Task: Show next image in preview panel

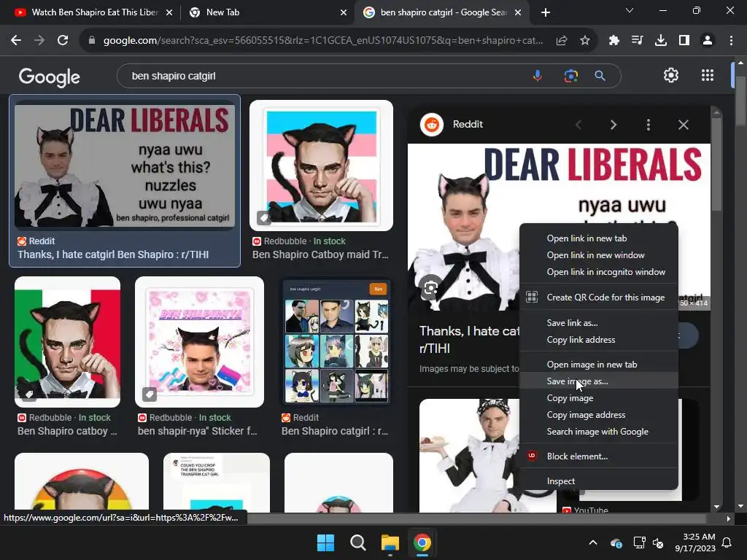Action: 613,125
